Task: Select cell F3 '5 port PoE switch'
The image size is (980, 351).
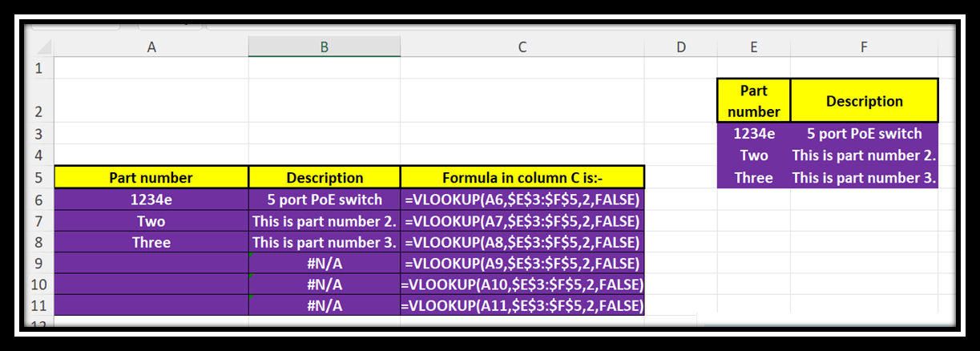Action: (864, 133)
